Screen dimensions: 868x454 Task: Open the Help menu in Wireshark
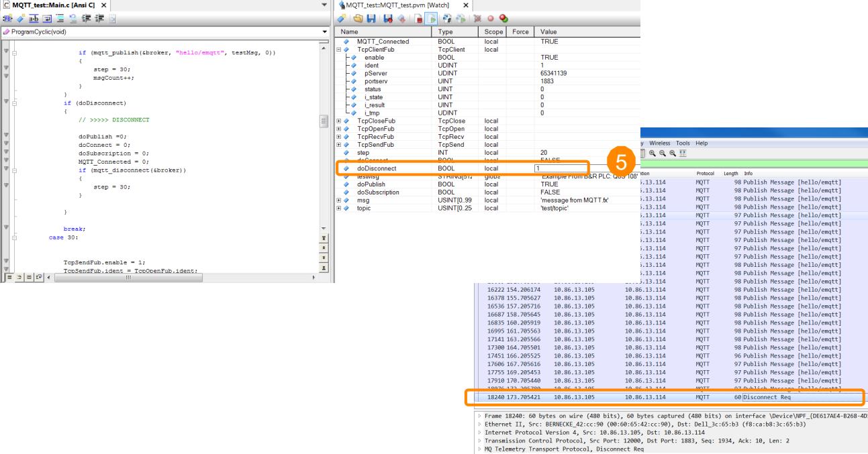click(x=702, y=143)
